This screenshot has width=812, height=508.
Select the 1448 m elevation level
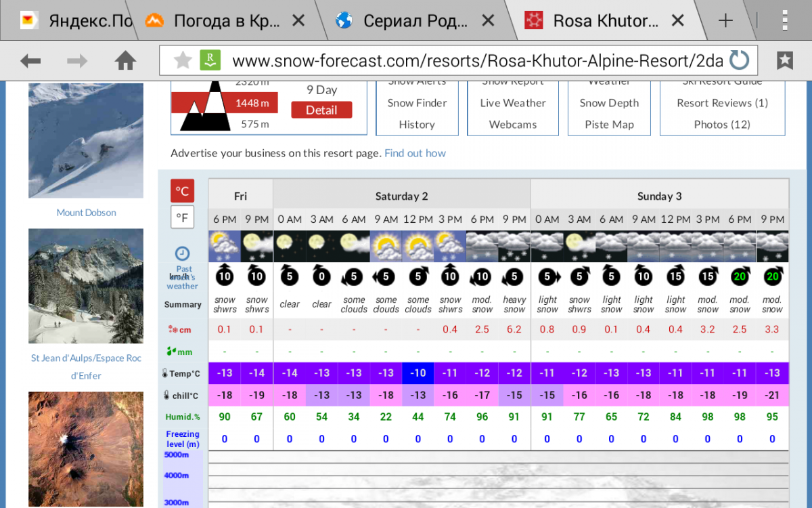pos(252,103)
